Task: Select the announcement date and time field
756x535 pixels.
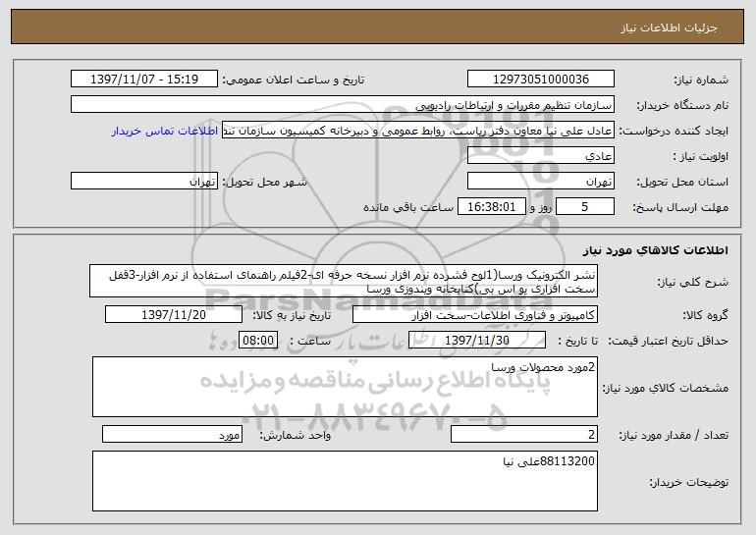Action: pyautogui.click(x=144, y=80)
